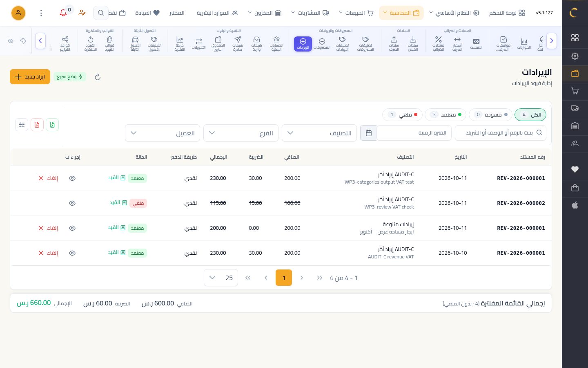Select the الكل all status tab
Image resolution: width=588 pixels, height=368 pixels.
pos(530,115)
